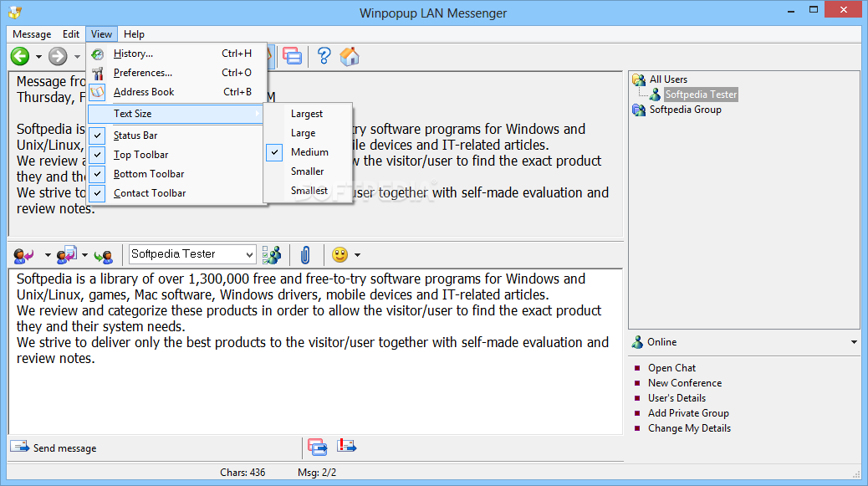Click the gray Forward arrow icon
This screenshot has width=868, height=486.
pyautogui.click(x=58, y=56)
